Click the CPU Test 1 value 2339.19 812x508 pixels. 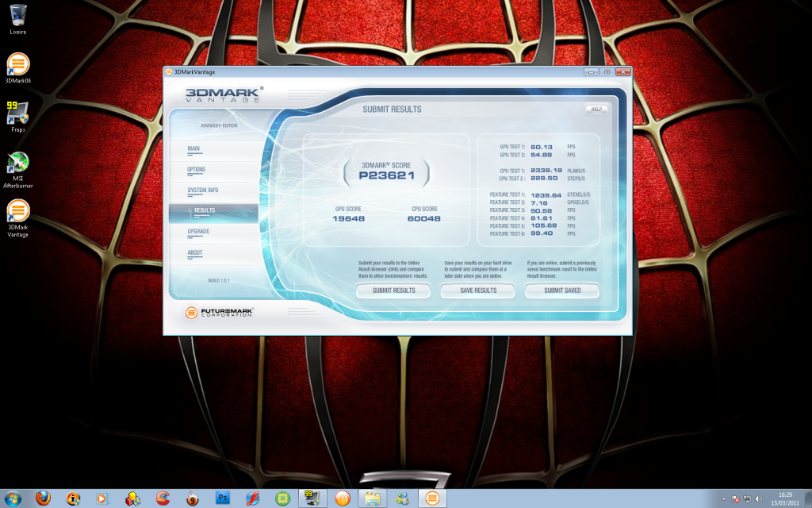tap(546, 171)
